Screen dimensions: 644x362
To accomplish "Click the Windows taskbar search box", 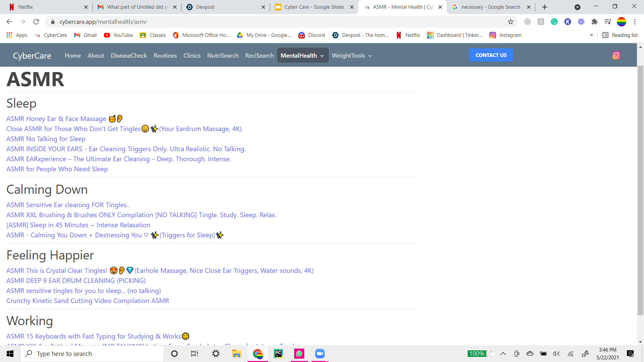I will (92, 354).
